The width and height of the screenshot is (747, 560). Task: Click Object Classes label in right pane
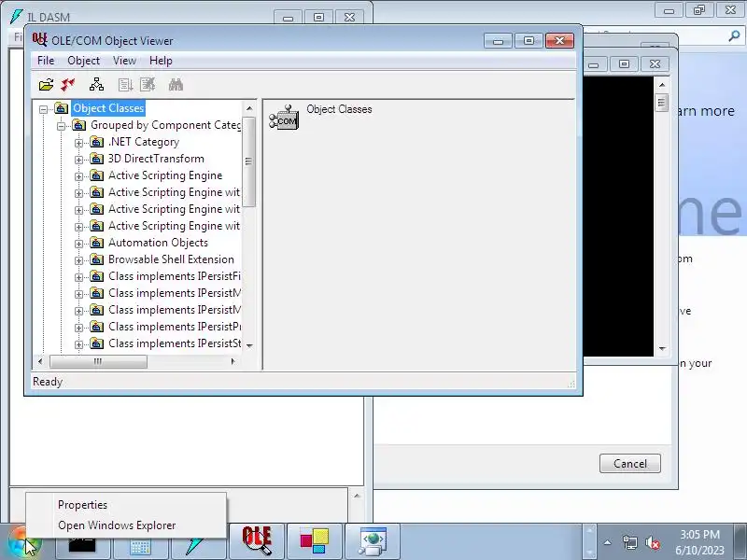point(339,109)
